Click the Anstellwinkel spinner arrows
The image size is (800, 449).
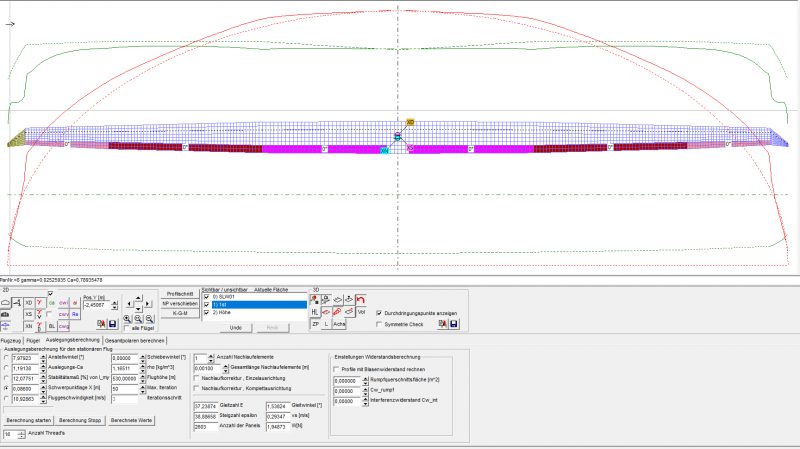[x=44, y=357]
